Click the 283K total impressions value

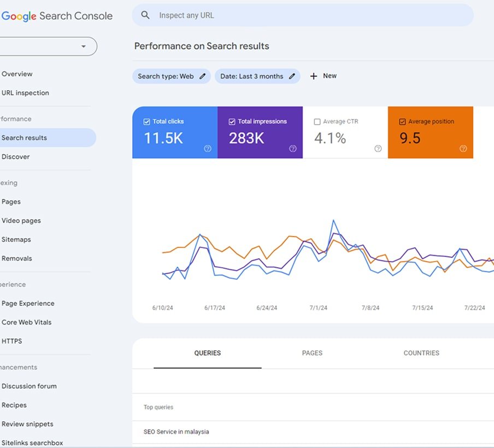[x=246, y=138]
